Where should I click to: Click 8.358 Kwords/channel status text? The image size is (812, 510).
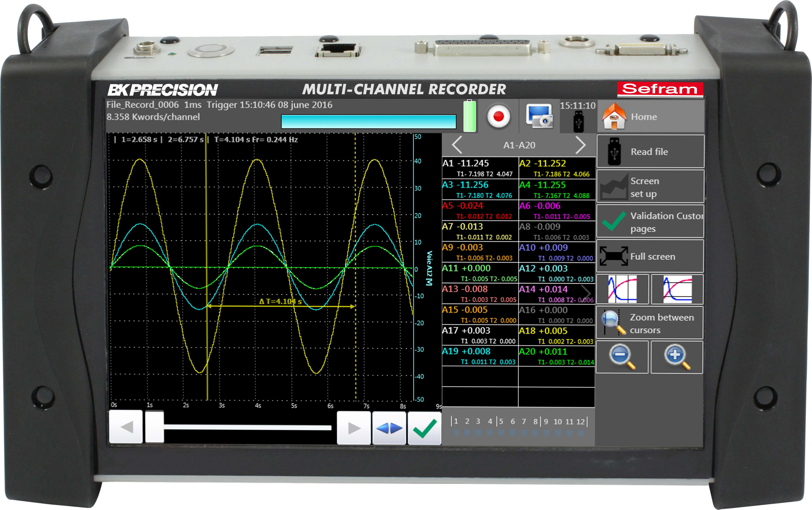tap(153, 117)
